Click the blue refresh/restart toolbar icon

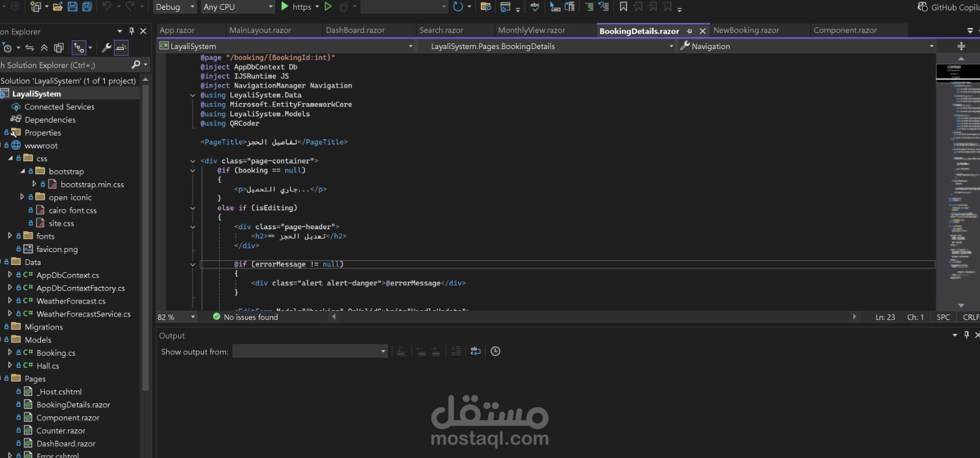click(x=458, y=7)
